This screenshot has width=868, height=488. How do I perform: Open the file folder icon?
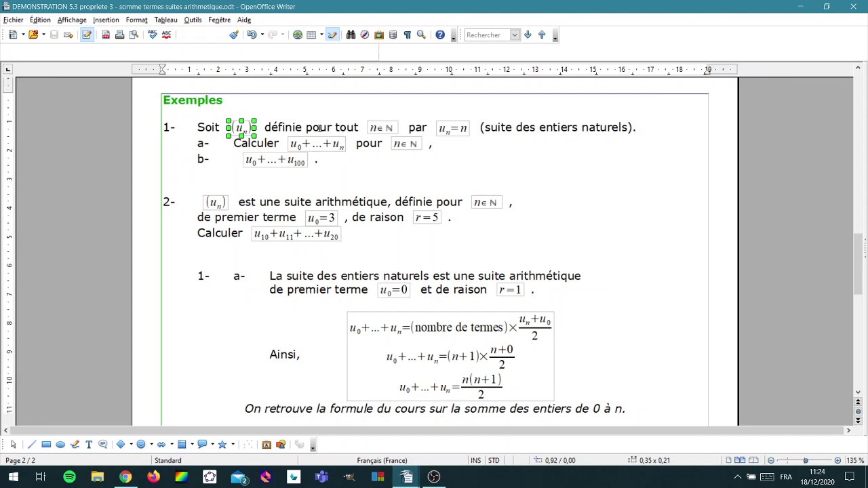pos(33,35)
